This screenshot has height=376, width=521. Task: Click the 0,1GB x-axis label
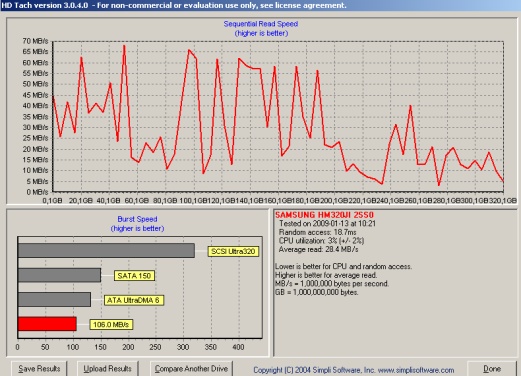point(52,200)
